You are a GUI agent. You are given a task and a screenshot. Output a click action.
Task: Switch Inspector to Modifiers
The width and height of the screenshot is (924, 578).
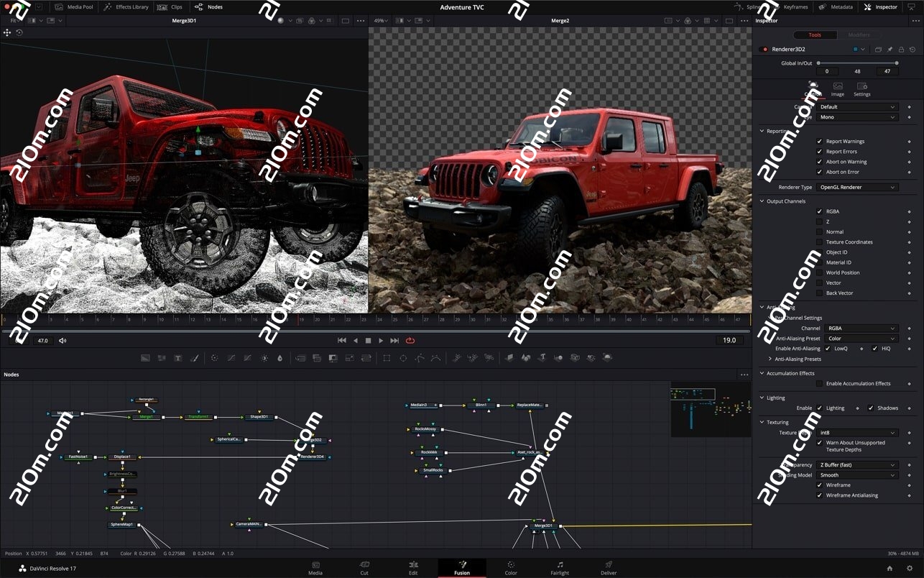coord(859,35)
